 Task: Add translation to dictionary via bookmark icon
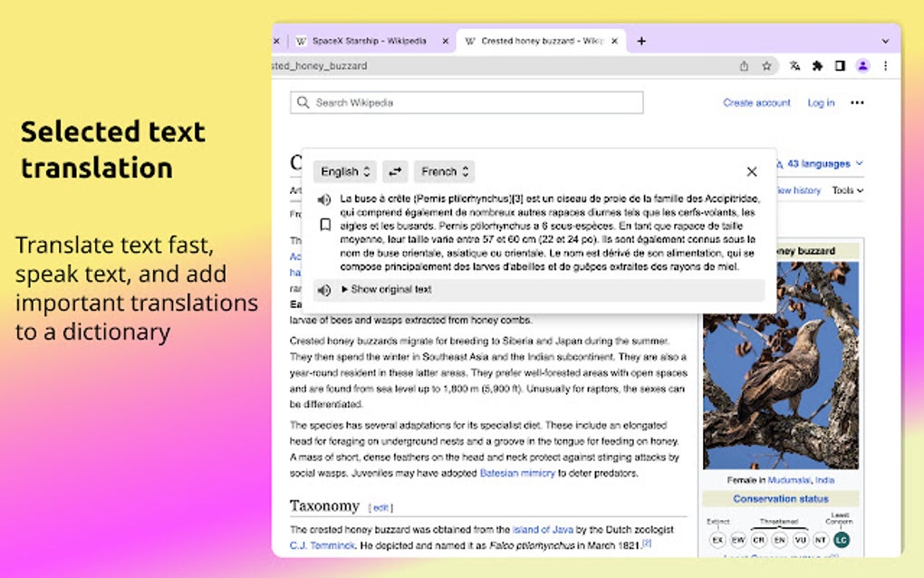point(323,223)
